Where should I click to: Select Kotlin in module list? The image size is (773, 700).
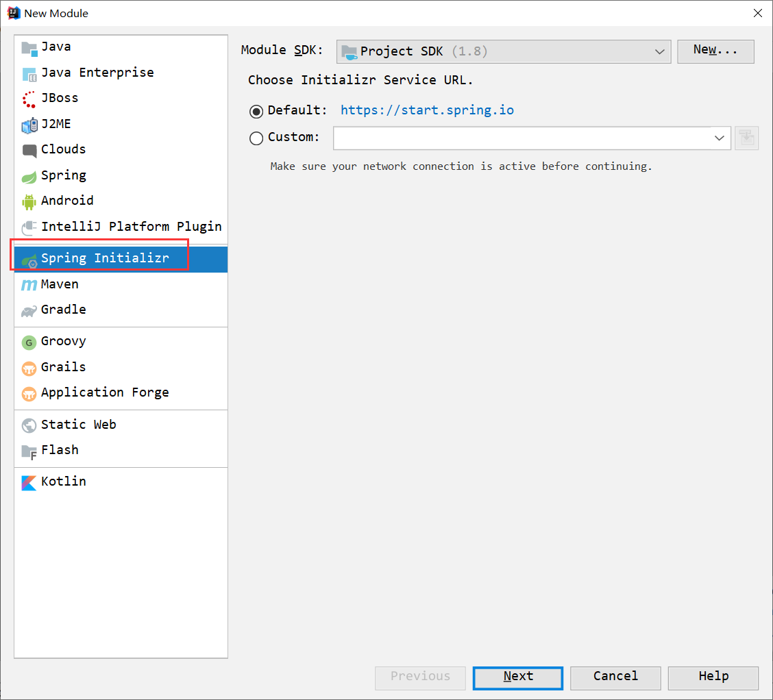121,482
